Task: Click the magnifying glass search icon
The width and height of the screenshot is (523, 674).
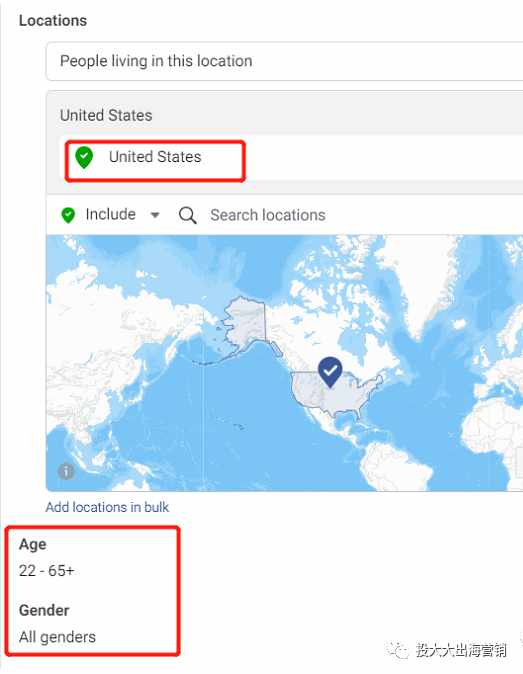Action: [x=187, y=215]
